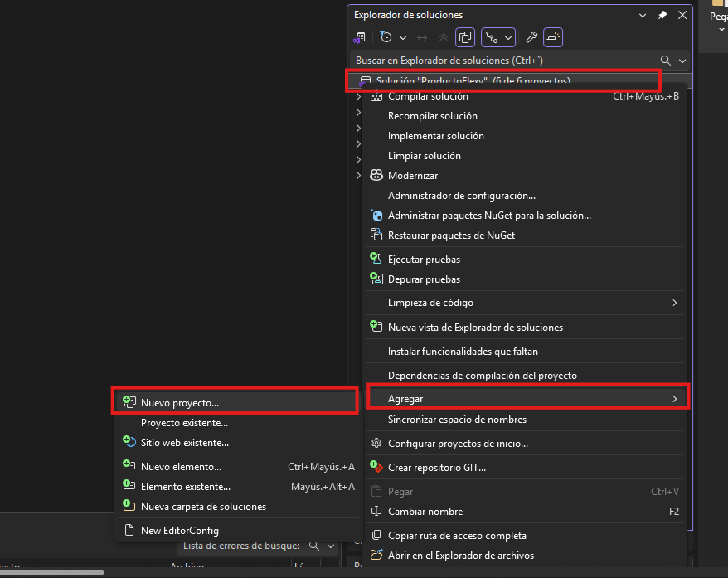The image size is (728, 578).
Task: Toggle the git changes view button
Action: tap(493, 37)
